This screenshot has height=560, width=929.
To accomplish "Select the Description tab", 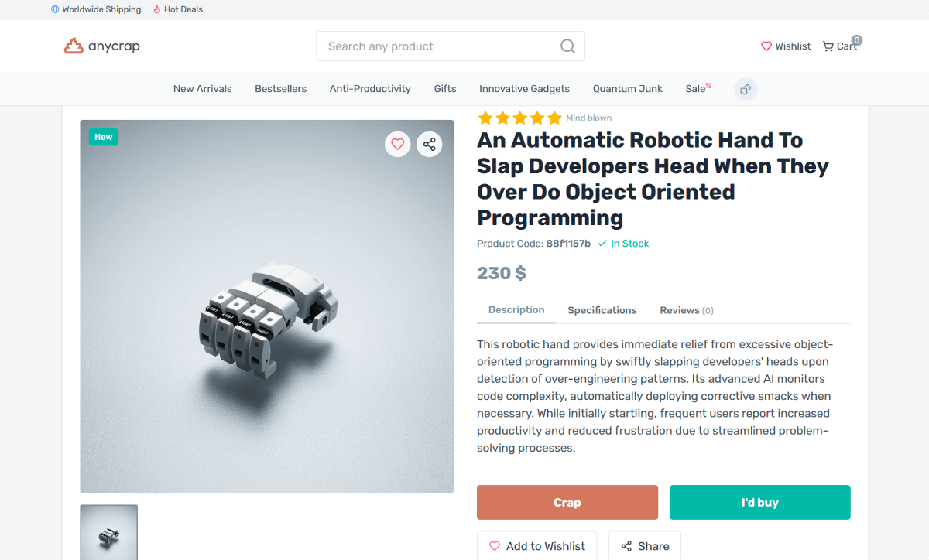I will [x=516, y=309].
